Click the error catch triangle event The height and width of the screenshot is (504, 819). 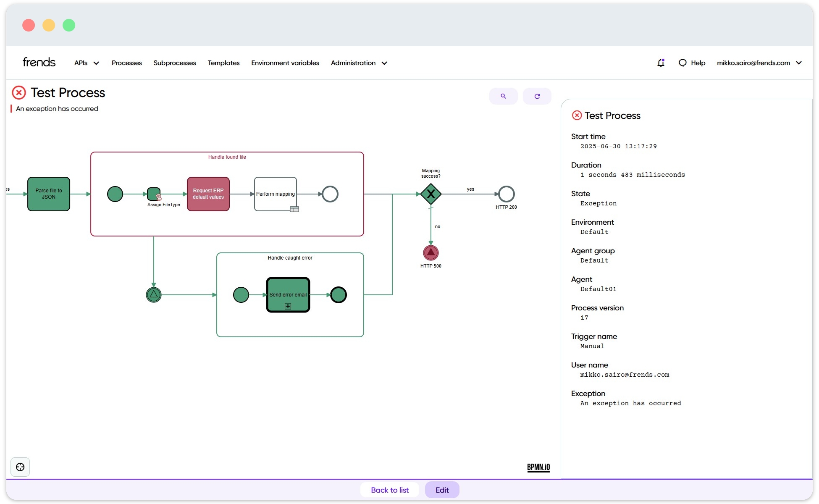click(x=154, y=295)
